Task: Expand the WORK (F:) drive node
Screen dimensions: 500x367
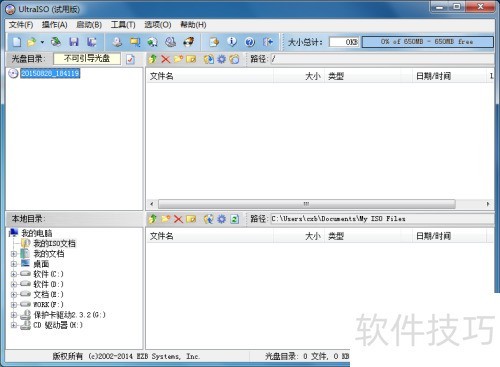Action: pyautogui.click(x=14, y=305)
